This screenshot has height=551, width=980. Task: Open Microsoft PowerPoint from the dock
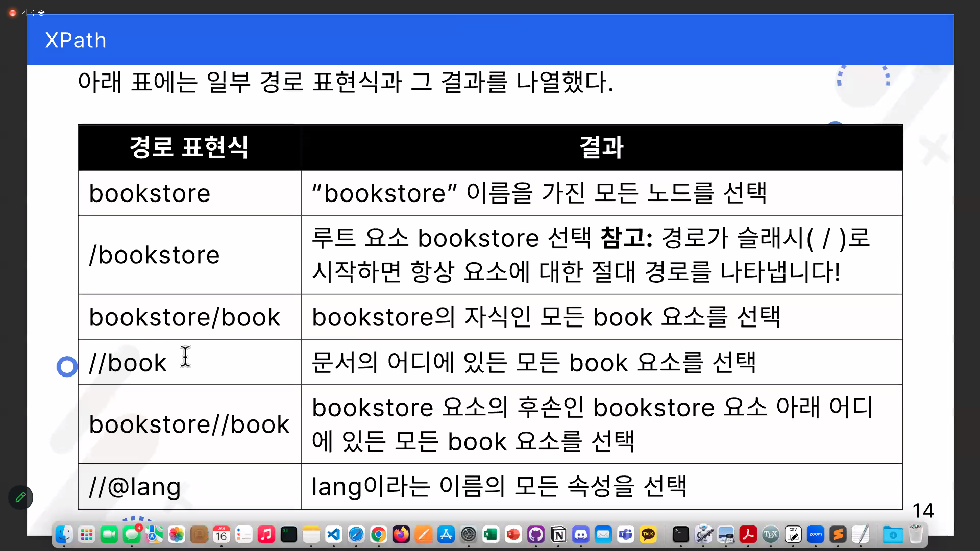click(x=513, y=535)
